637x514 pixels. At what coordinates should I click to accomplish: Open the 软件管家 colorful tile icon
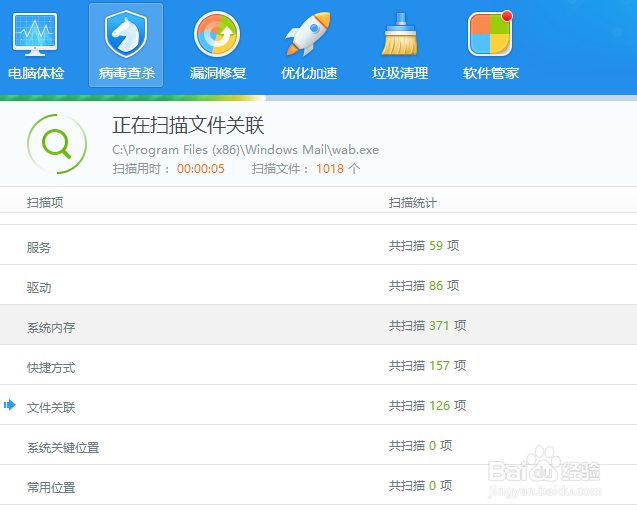click(490, 33)
